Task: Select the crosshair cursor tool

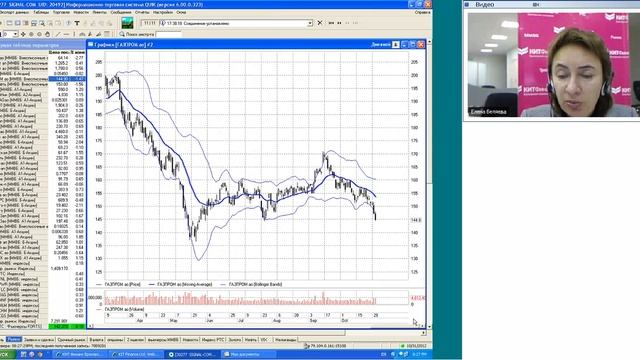Action: (x=23, y=34)
